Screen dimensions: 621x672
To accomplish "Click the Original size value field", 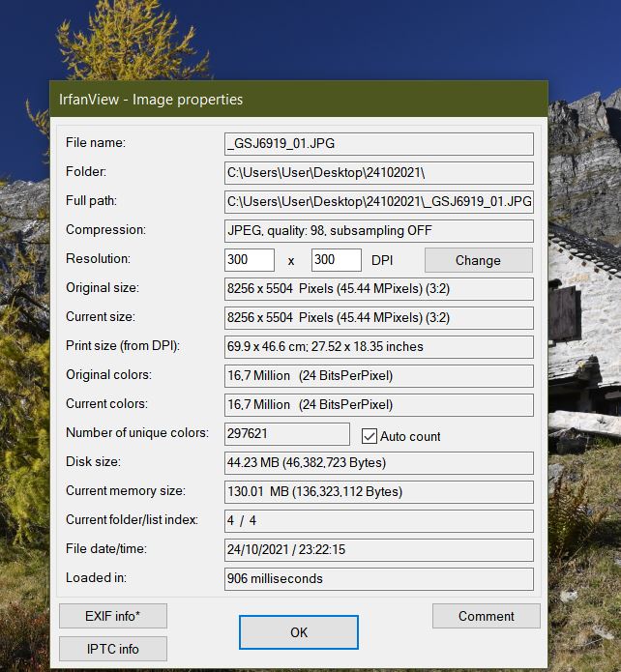I will click(x=379, y=289).
